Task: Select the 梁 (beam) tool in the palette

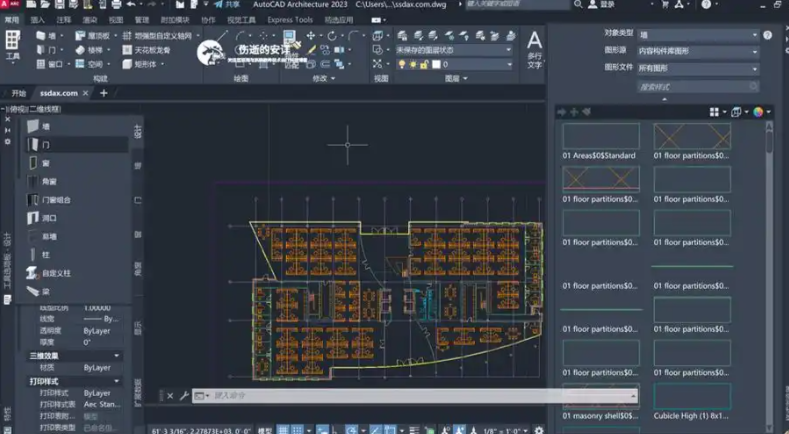Action: pyautogui.click(x=46, y=291)
